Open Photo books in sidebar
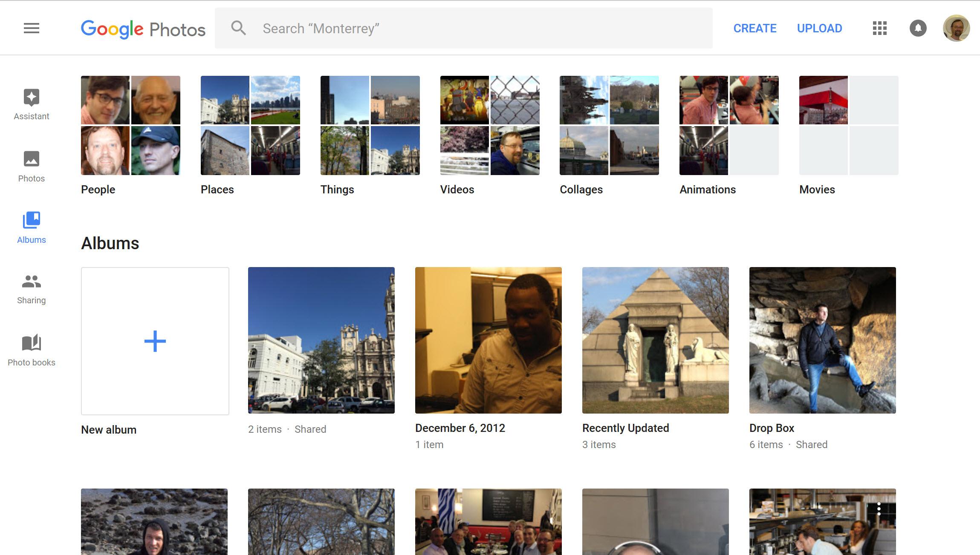Image resolution: width=980 pixels, height=555 pixels. pos(31,350)
